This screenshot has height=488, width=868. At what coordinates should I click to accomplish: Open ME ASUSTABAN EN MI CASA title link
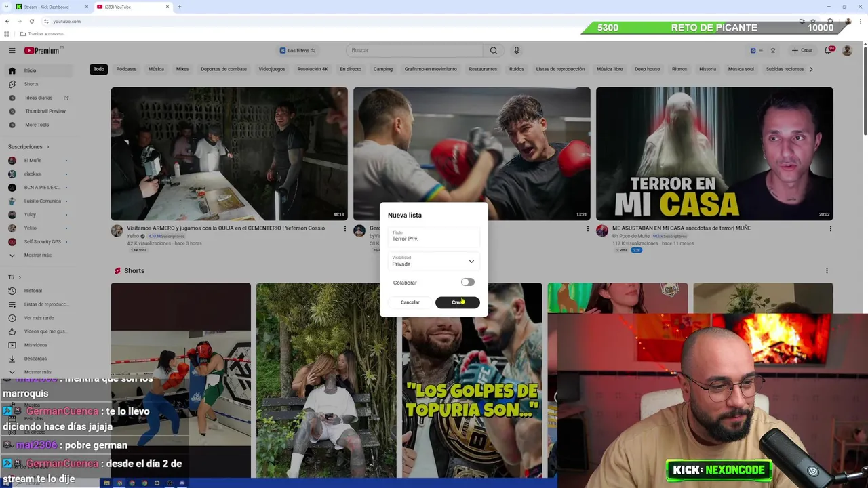(682, 228)
